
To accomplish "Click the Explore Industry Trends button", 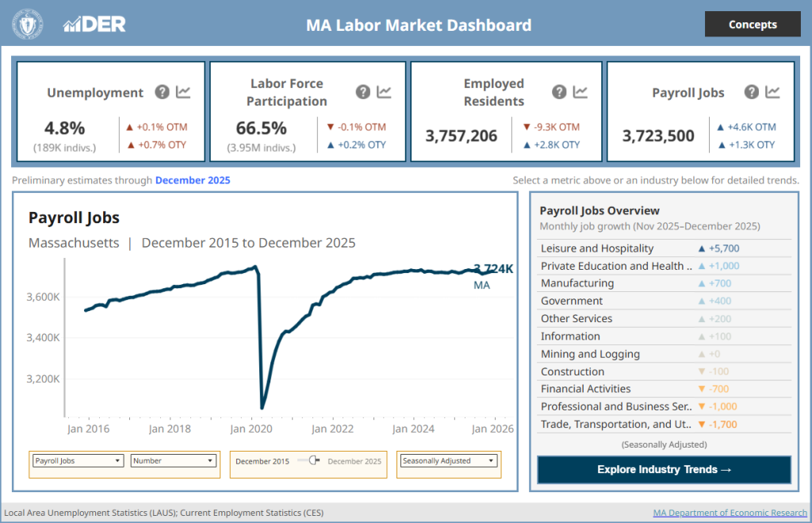I will point(664,469).
